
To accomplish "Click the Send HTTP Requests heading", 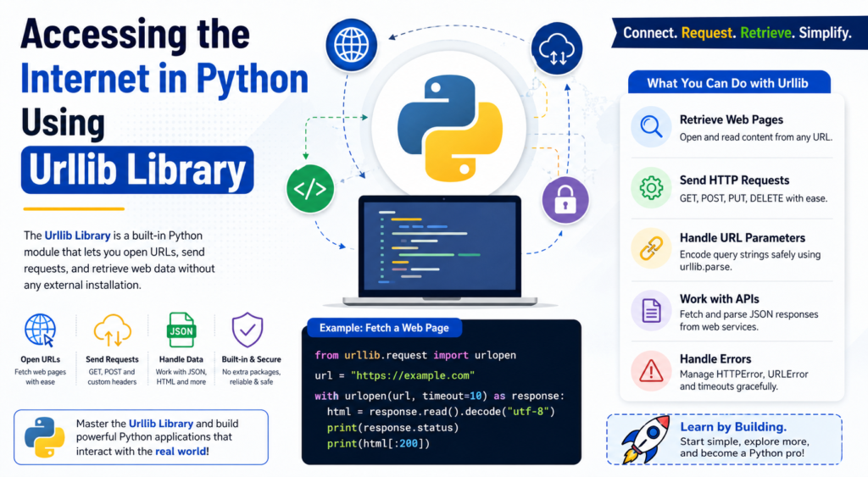I will tap(735, 180).
